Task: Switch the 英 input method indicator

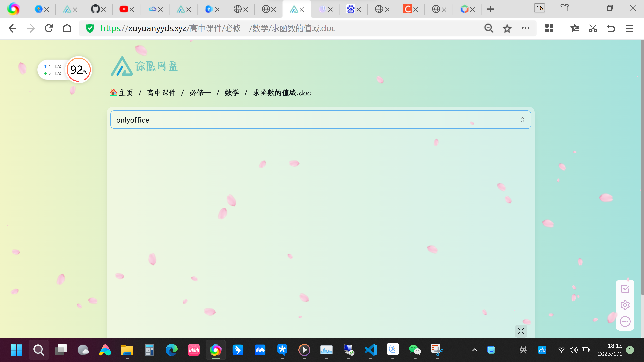Action: tap(523, 350)
